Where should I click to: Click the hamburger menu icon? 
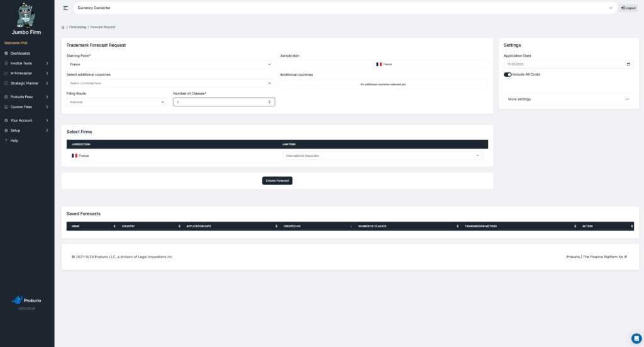pyautogui.click(x=65, y=8)
